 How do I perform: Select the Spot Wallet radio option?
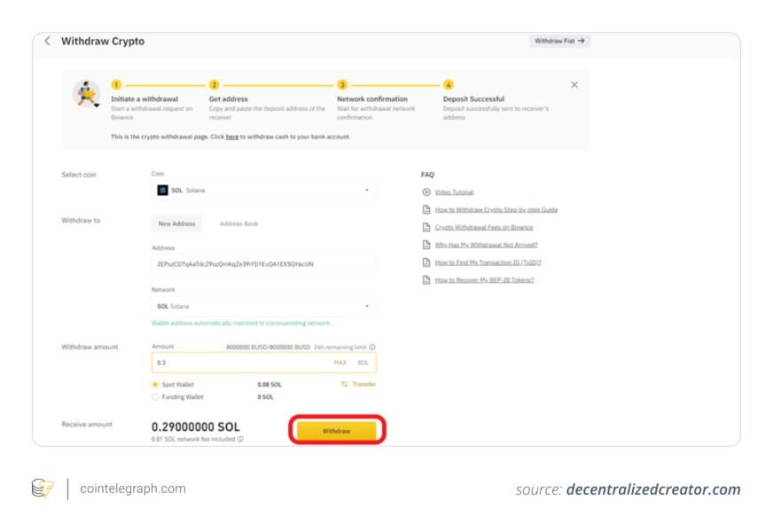[155, 385]
